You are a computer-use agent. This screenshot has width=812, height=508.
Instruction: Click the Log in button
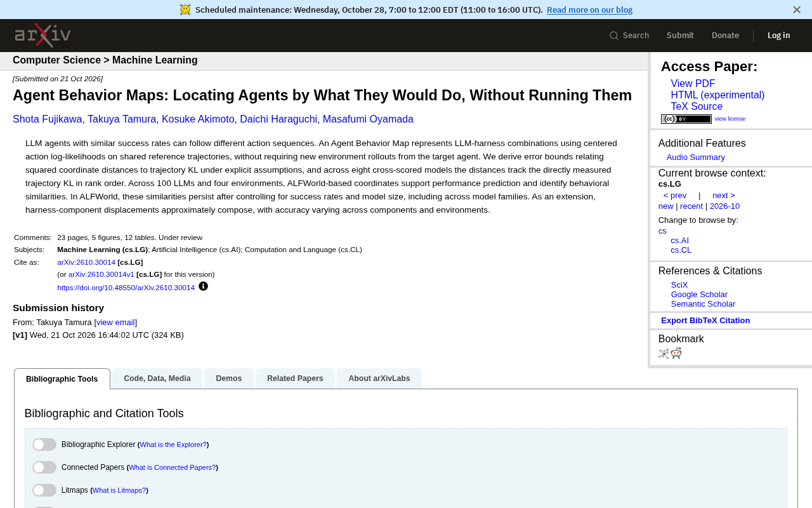pyautogui.click(x=779, y=36)
